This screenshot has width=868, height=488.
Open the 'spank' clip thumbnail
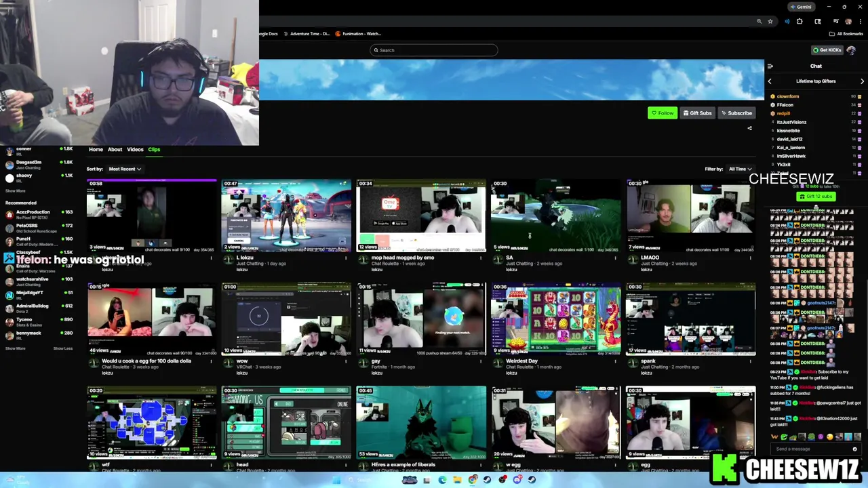690,319
